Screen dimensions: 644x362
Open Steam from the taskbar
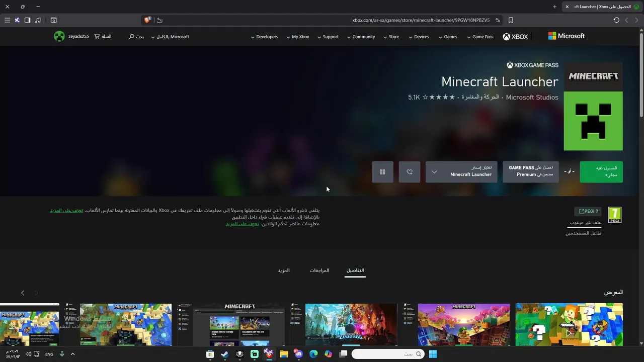[225, 354]
